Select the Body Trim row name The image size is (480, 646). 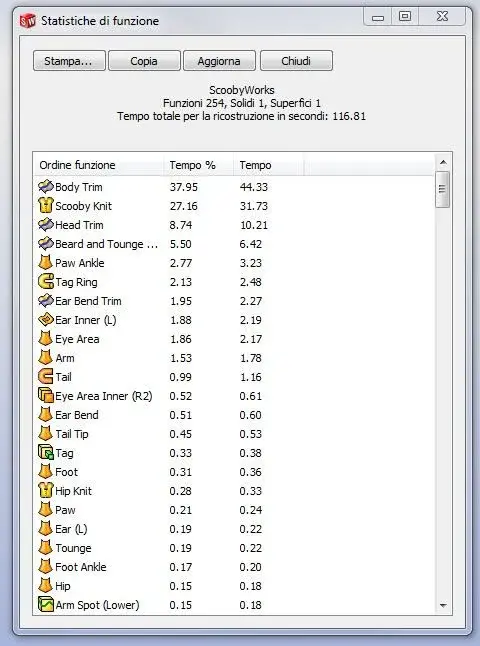click(79, 187)
